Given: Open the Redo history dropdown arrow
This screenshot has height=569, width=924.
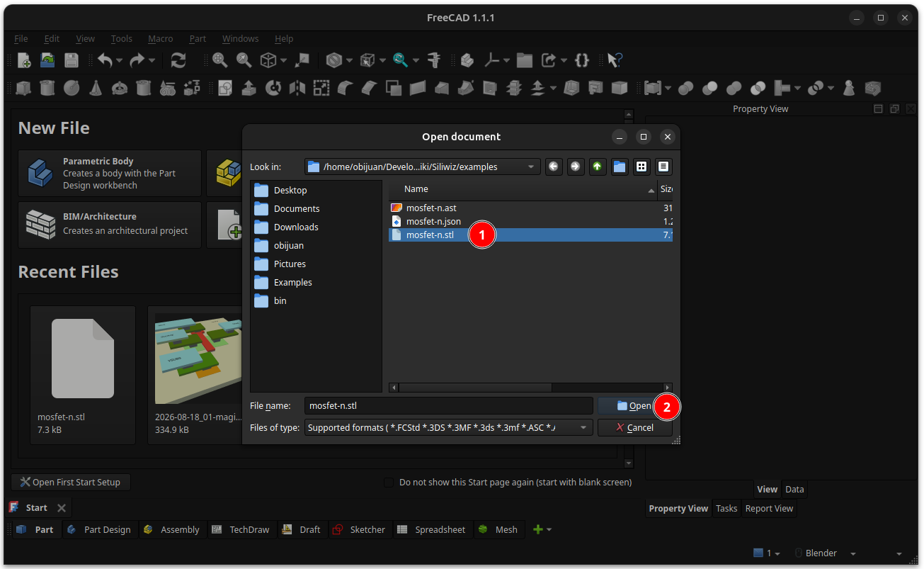Looking at the screenshot, I should coord(152,61).
